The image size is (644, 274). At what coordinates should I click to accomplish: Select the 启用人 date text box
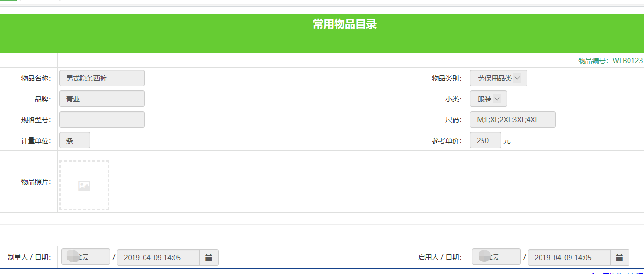[x=569, y=258]
